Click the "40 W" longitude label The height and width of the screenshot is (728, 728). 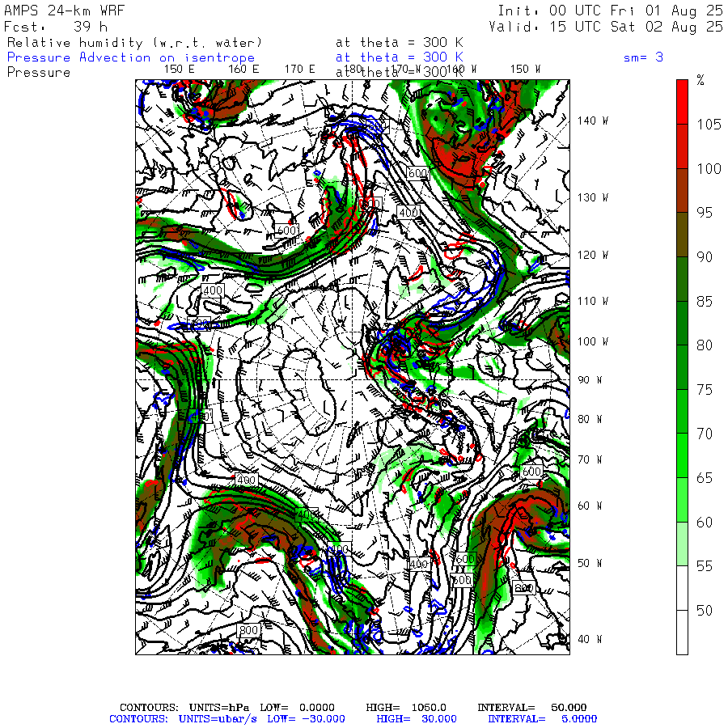[590, 639]
